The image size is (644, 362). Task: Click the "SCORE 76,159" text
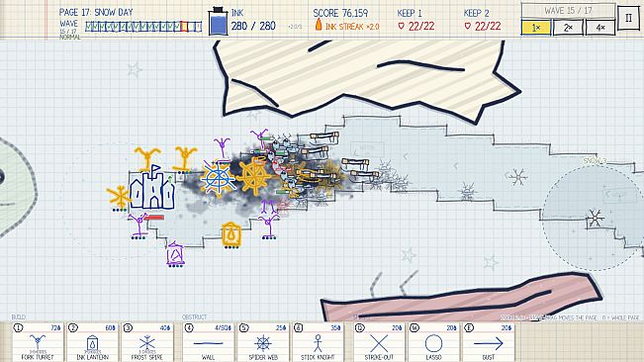(x=340, y=13)
